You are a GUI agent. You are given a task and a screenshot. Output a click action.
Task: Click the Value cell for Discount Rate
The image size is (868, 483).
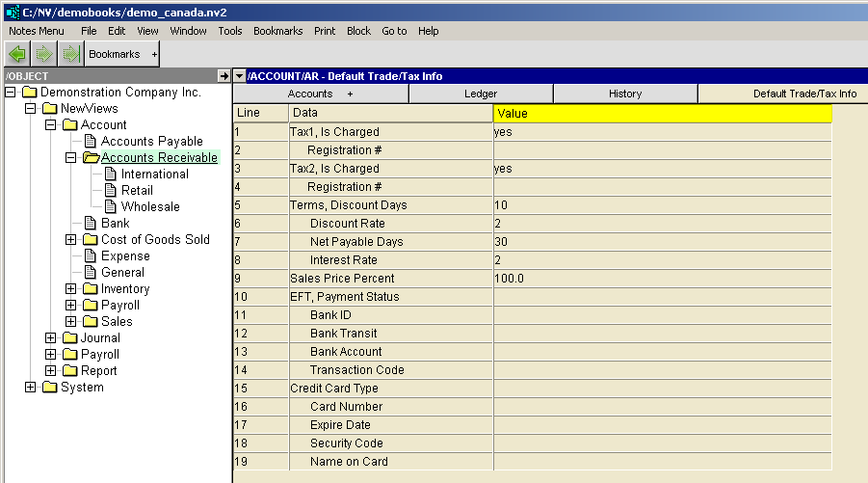[x=661, y=224]
